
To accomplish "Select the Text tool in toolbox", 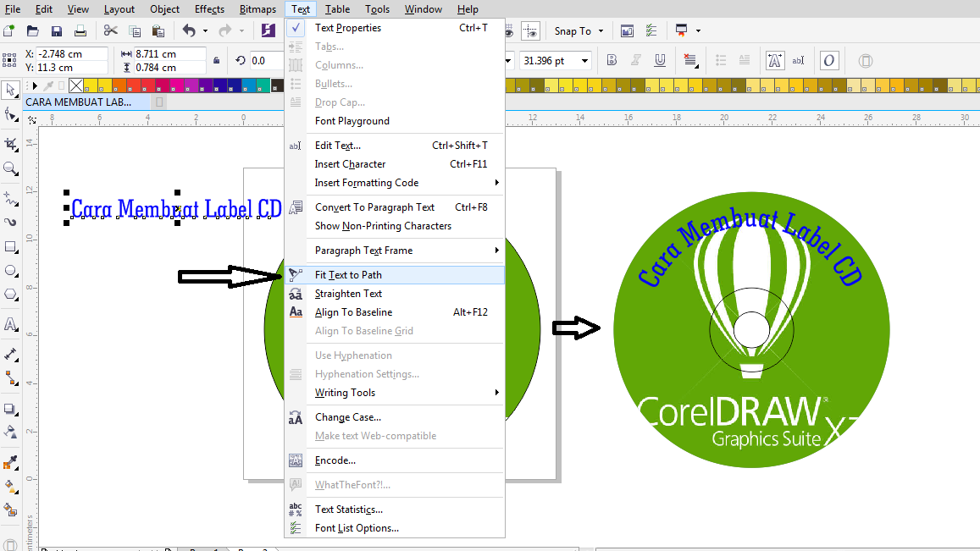I will [10, 324].
